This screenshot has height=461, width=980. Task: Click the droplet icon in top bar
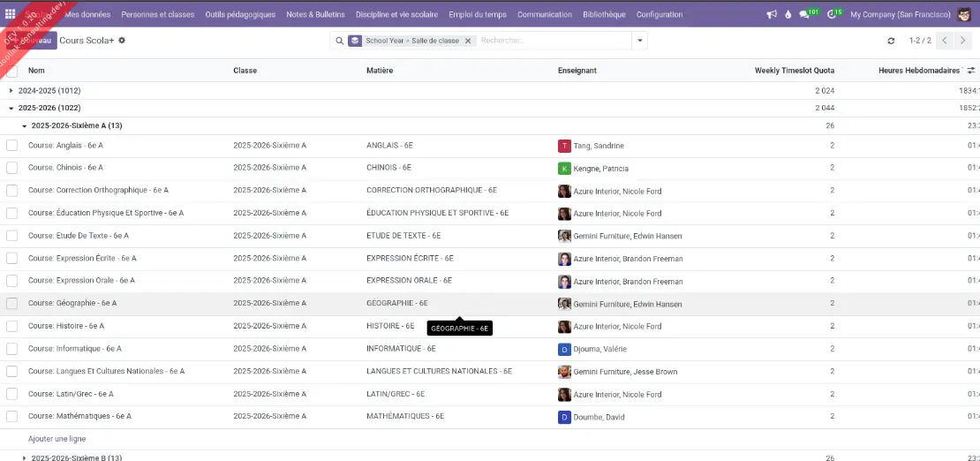(x=788, y=14)
